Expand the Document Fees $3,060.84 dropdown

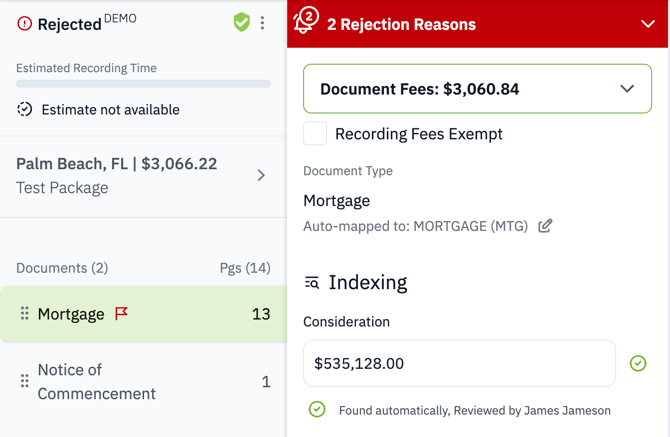(x=477, y=89)
